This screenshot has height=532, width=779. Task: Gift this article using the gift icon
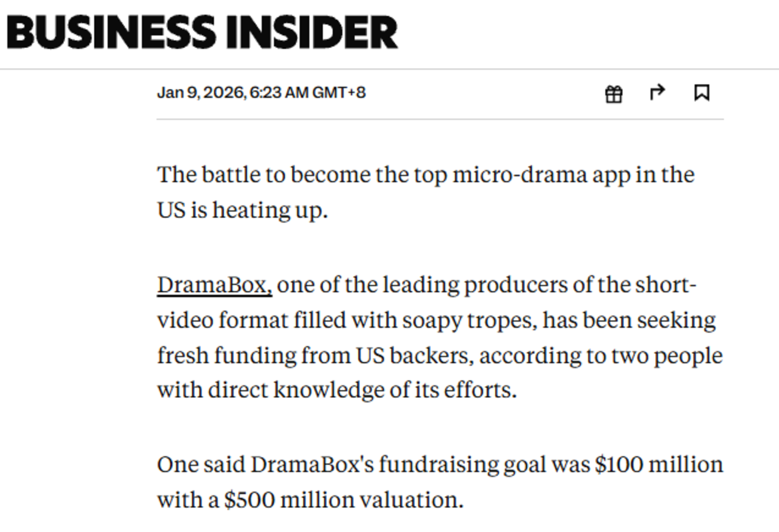613,94
